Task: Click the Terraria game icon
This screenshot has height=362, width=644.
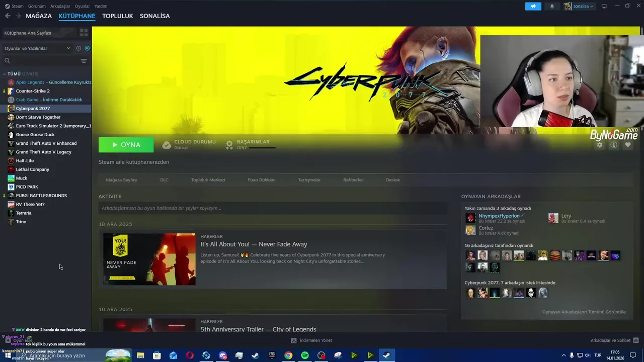Action: pos(11,213)
